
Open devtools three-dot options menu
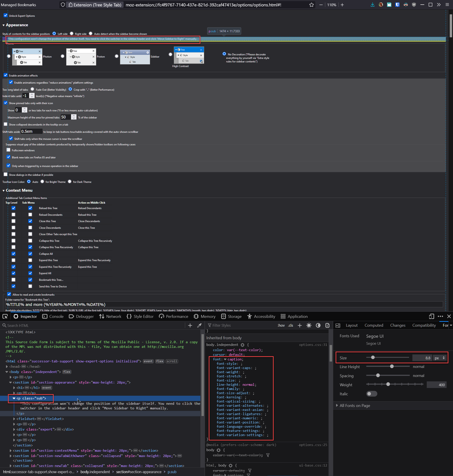click(x=440, y=317)
